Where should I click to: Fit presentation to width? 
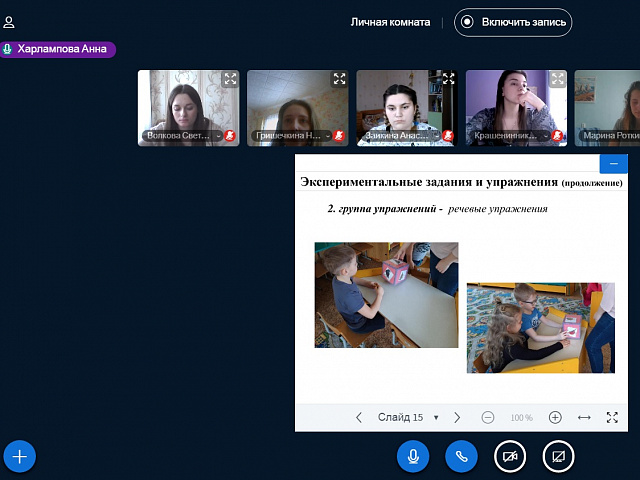[584, 417]
